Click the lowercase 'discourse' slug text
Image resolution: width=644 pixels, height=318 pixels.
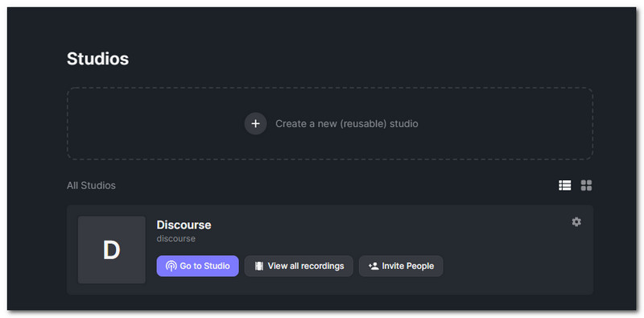175,239
